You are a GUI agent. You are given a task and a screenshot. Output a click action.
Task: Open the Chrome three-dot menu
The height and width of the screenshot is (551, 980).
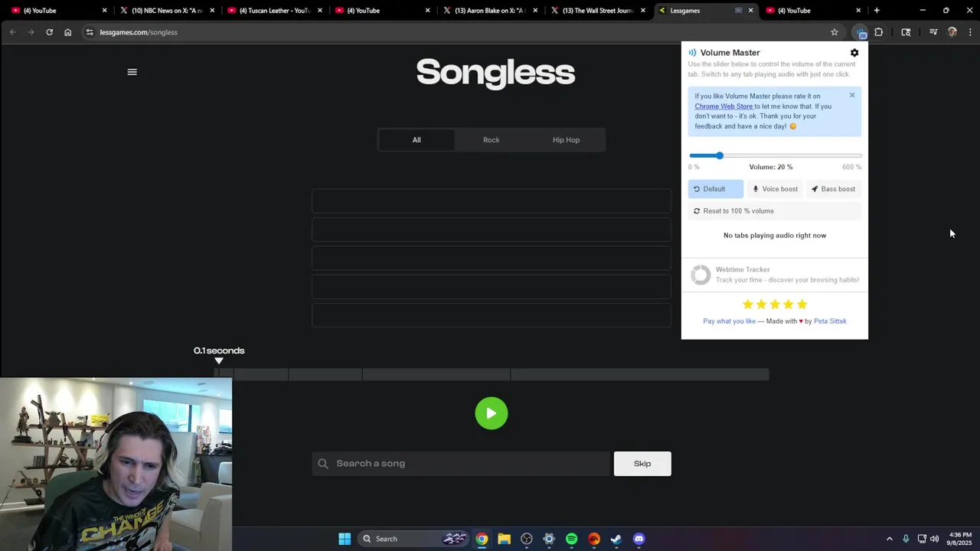tap(970, 32)
